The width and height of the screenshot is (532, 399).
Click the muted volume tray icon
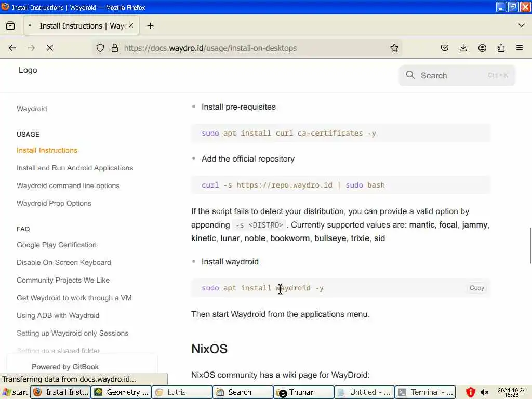tap(485, 393)
